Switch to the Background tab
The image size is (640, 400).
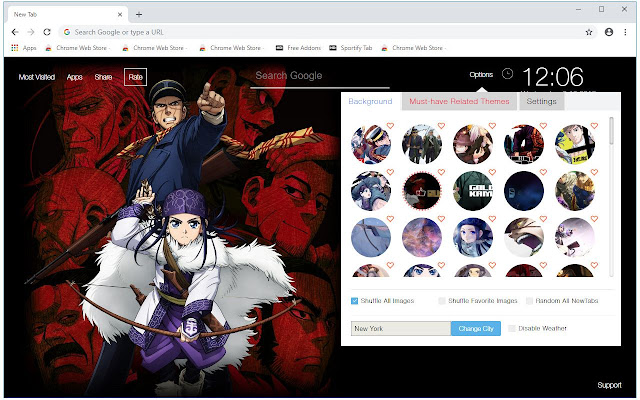370,101
